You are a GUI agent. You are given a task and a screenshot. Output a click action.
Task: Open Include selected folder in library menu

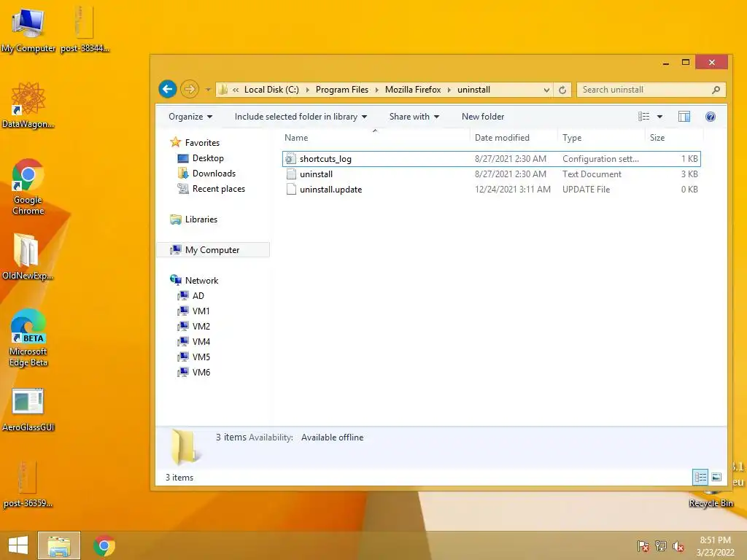301,117
